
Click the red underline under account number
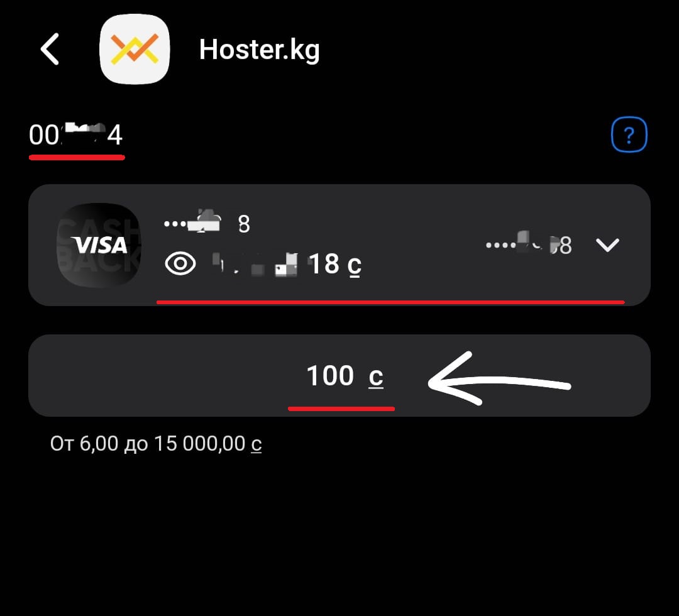pyautogui.click(x=77, y=158)
